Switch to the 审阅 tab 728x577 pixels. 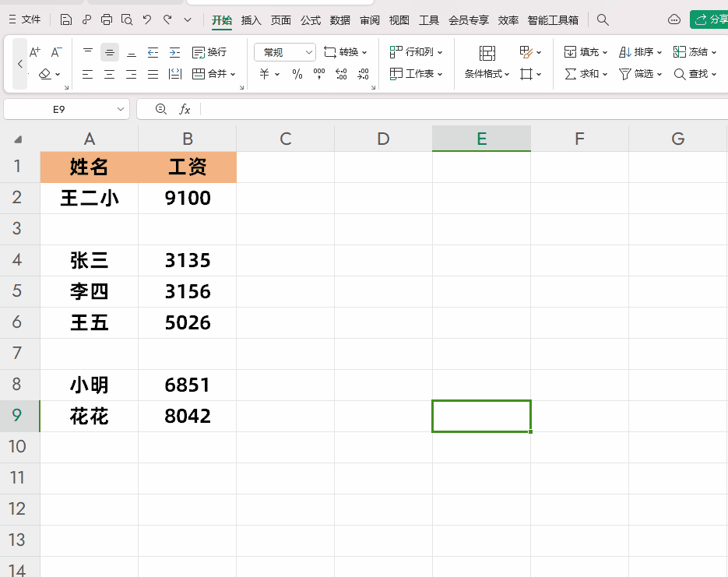point(370,20)
